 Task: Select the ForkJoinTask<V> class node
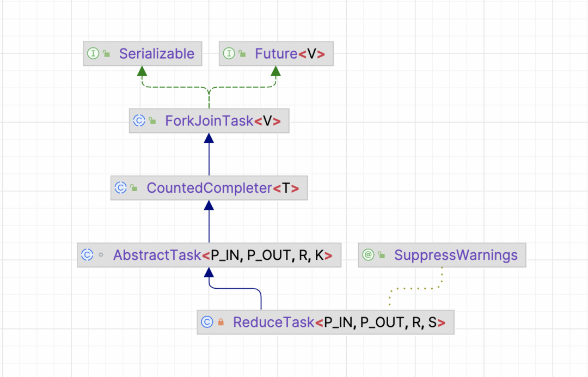(x=209, y=121)
